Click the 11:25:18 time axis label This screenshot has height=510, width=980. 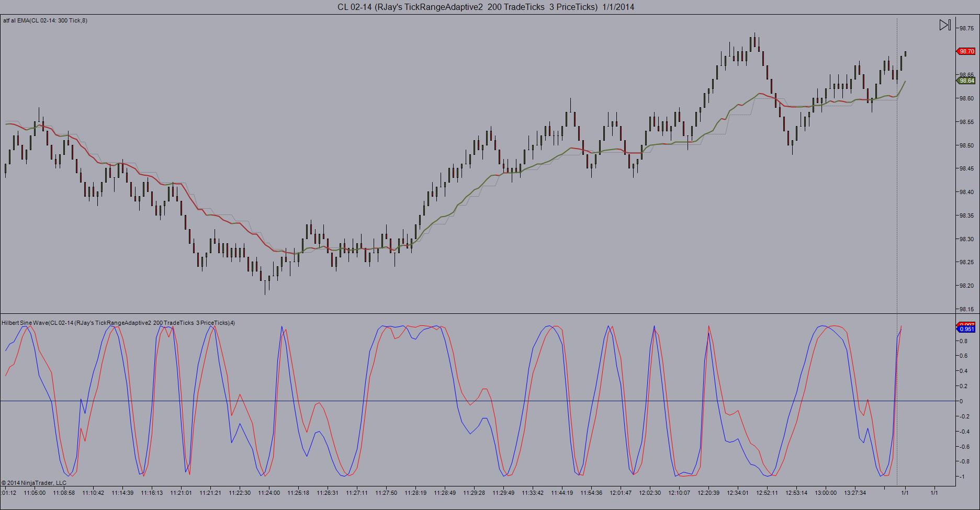pos(299,492)
